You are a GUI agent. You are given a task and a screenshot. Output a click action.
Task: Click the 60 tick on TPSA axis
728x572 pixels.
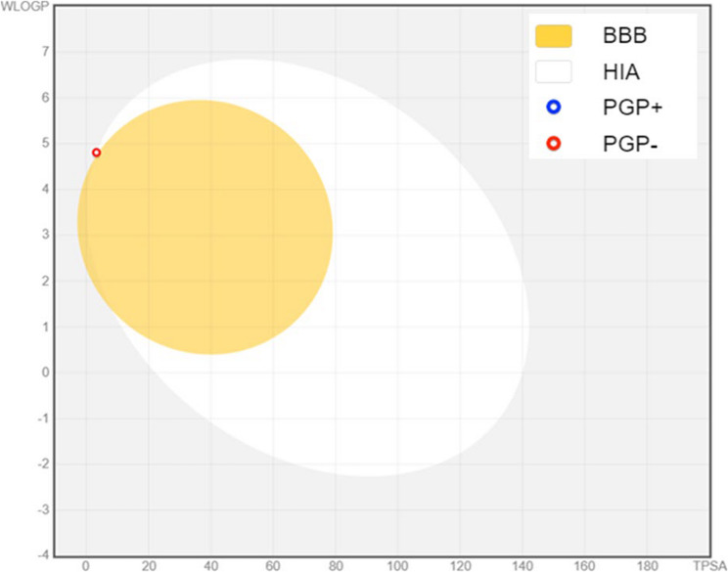point(273,566)
